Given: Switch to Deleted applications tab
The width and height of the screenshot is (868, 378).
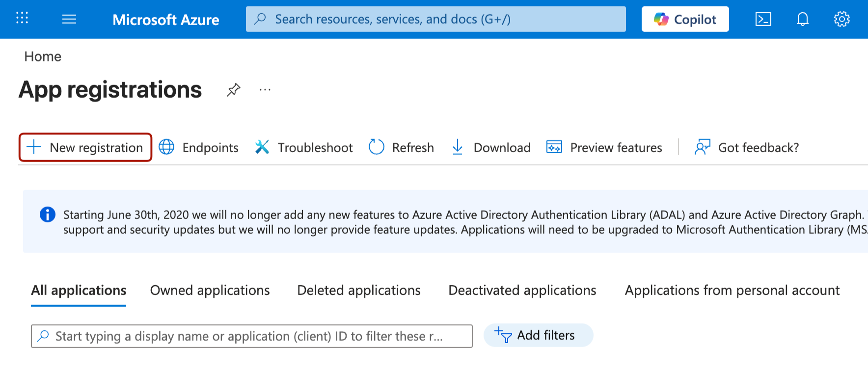Looking at the screenshot, I should (x=359, y=291).
